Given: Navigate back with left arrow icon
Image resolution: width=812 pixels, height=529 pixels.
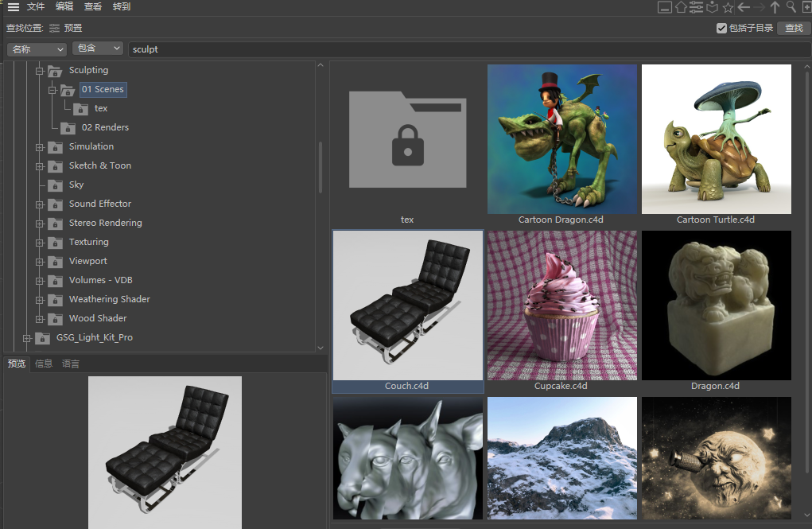Looking at the screenshot, I should [x=744, y=6].
